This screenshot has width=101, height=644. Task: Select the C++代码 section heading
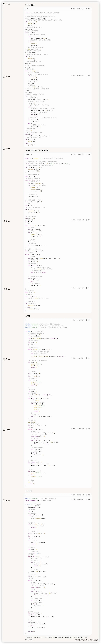coord(29,491)
